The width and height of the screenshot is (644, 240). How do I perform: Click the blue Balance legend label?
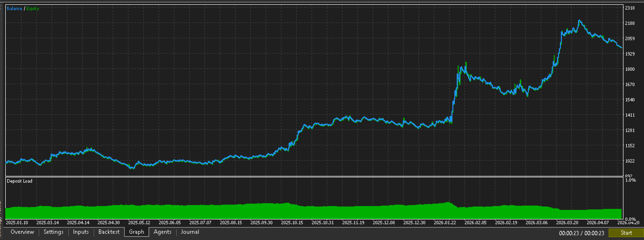14,9
